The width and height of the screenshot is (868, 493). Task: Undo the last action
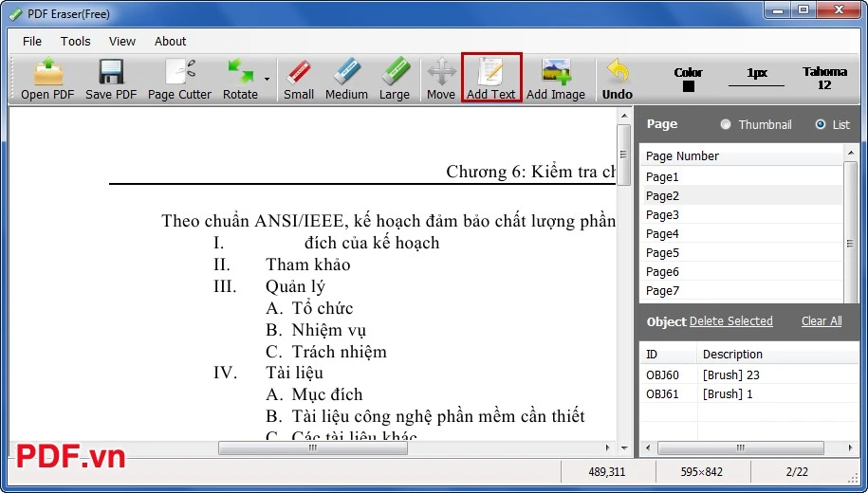(618, 79)
